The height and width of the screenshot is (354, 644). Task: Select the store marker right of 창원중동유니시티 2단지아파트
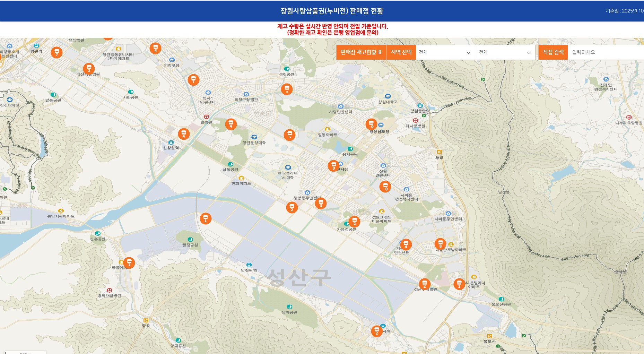coord(155,48)
